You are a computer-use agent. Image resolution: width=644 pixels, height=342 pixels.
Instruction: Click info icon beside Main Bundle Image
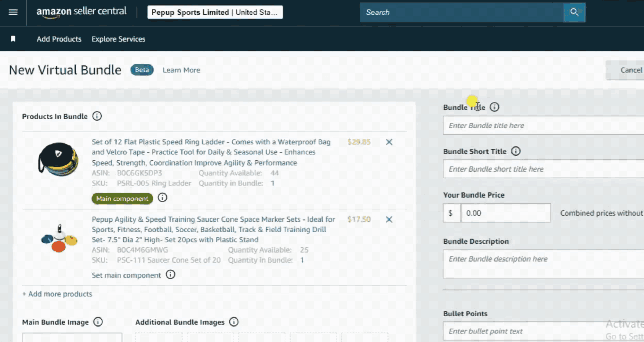(x=98, y=322)
